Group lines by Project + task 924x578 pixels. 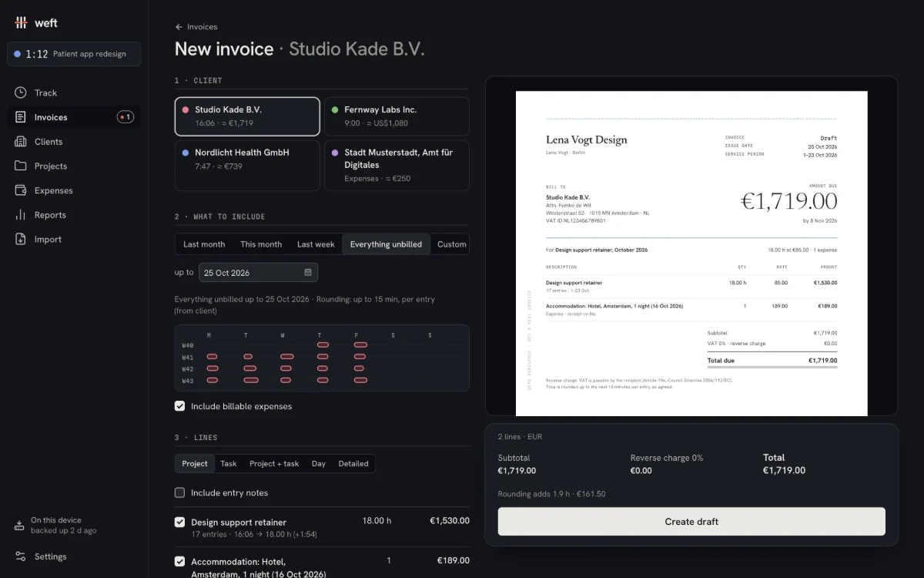click(274, 463)
